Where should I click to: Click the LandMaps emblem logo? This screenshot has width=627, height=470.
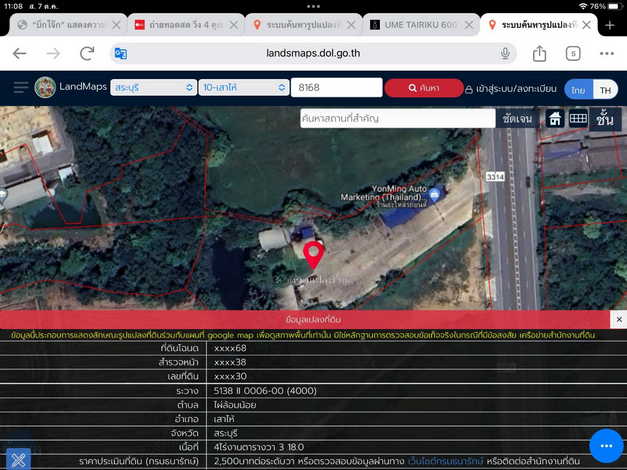tap(45, 88)
